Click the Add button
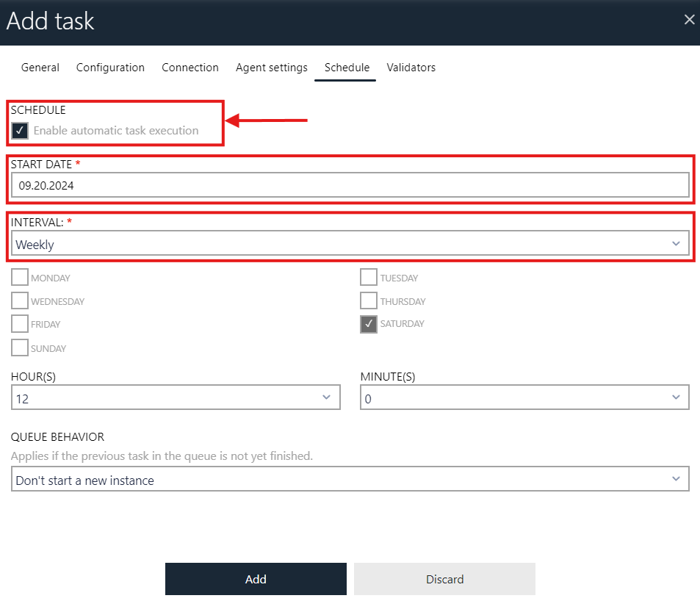700x601 pixels. (x=255, y=579)
